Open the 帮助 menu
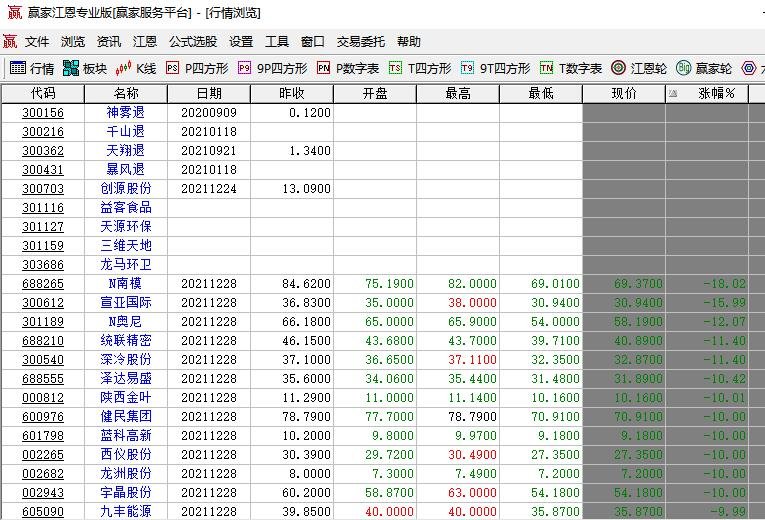765x520 pixels. pos(409,42)
